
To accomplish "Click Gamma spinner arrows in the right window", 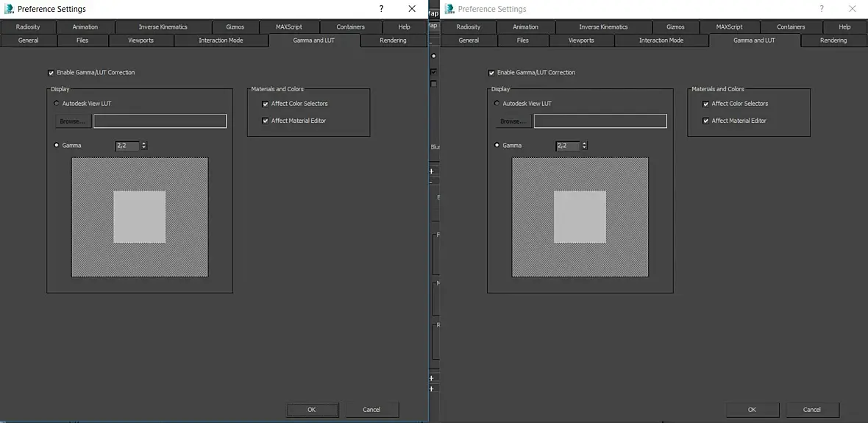I will click(x=585, y=146).
